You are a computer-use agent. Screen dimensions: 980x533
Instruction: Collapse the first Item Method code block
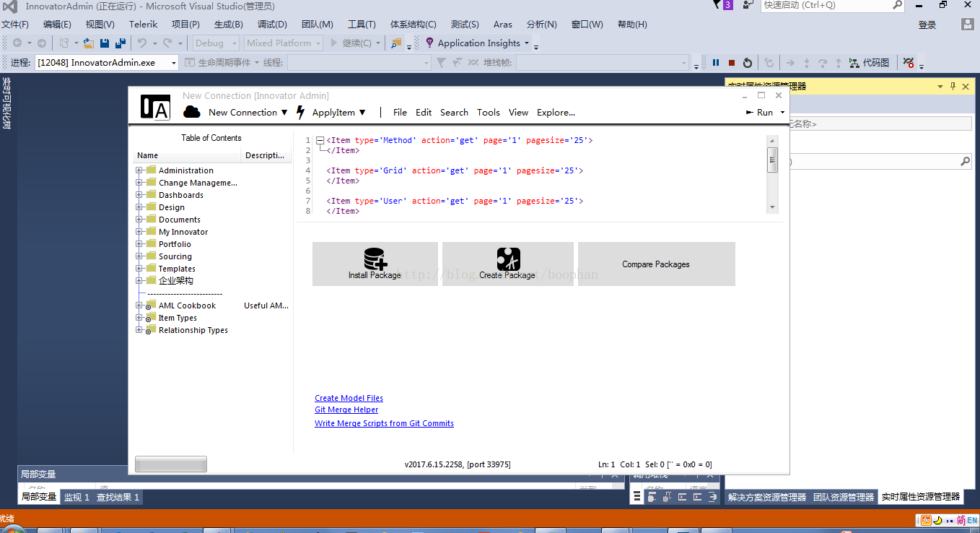[x=320, y=141]
